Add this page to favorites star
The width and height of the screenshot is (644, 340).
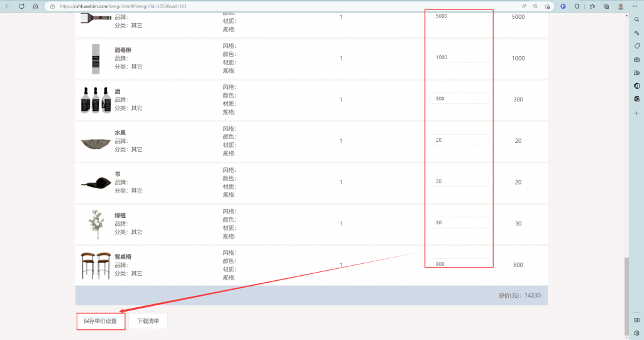click(x=547, y=6)
